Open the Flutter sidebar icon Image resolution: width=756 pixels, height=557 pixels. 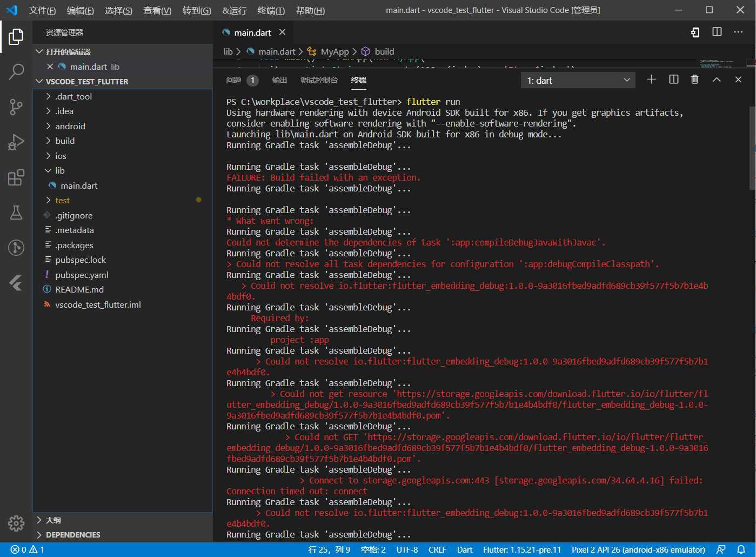coord(16,283)
